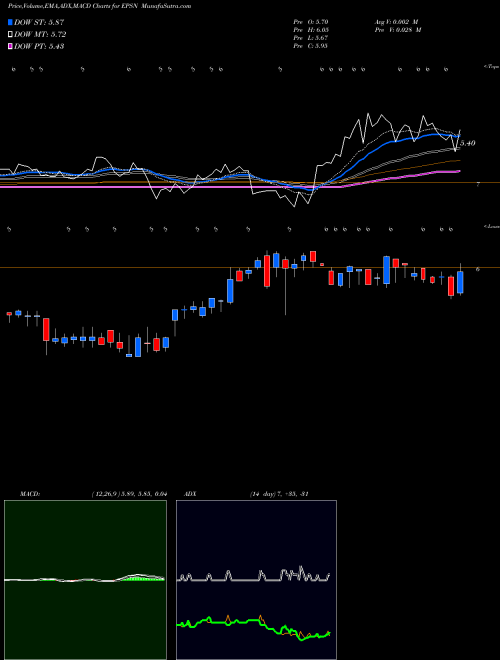Click the Avg V volume readout
The width and height of the screenshot is (500, 660).
(396, 22)
